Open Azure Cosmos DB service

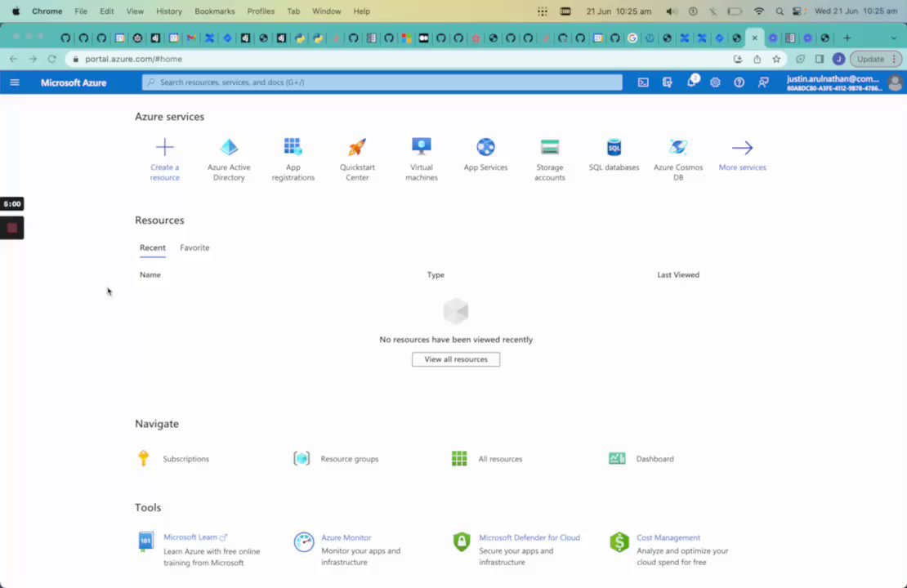(x=678, y=147)
